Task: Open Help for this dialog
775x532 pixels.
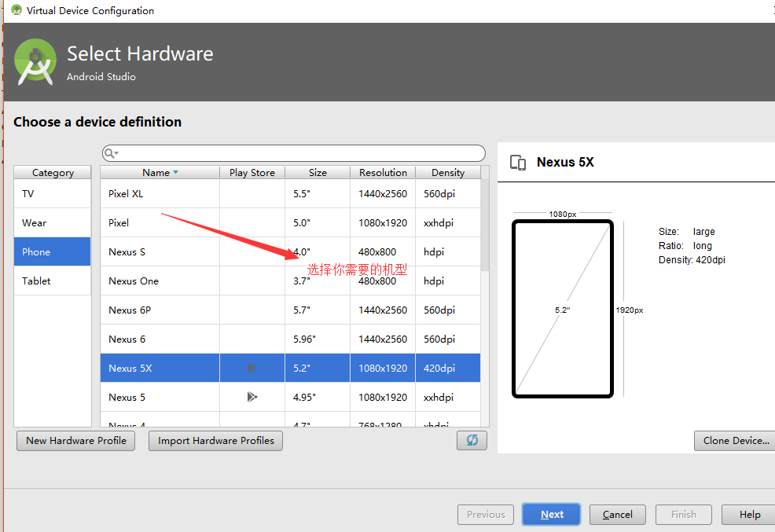Action: (749, 515)
